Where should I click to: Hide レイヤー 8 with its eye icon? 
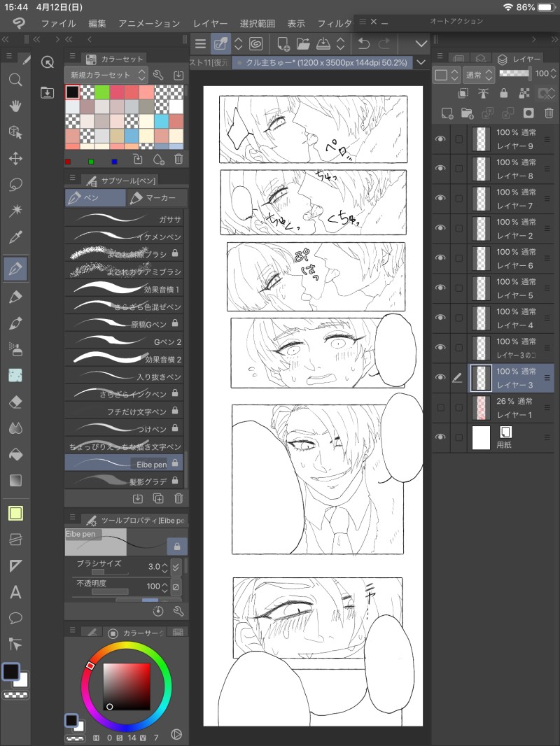pyautogui.click(x=440, y=169)
